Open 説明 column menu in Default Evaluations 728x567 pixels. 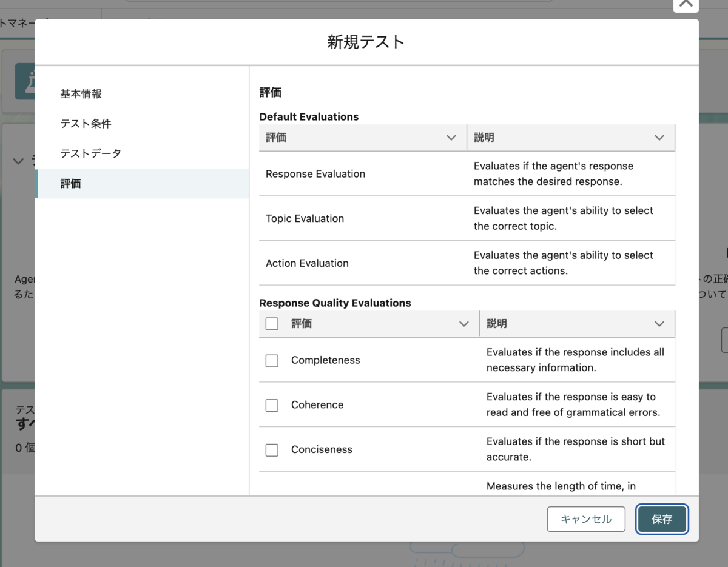click(x=659, y=138)
